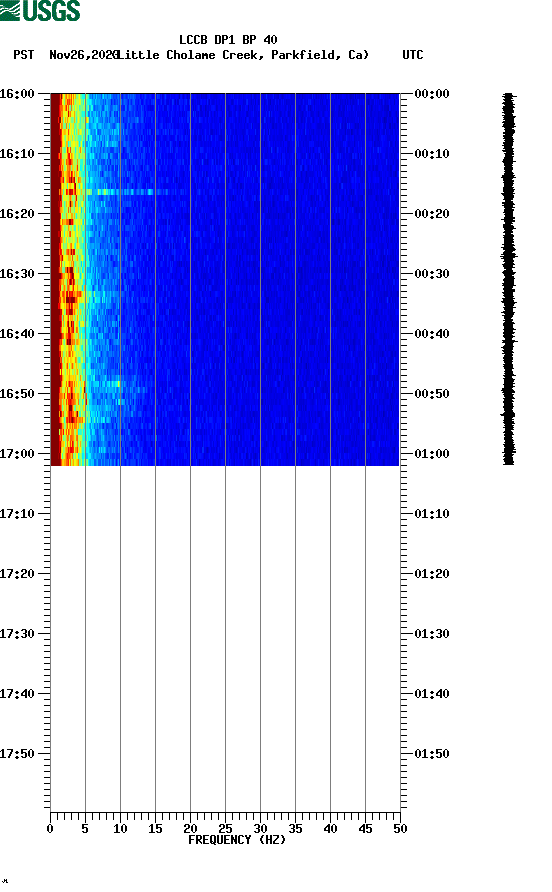
Task: Click the "01:40" UTC time label
Action: 432,694
